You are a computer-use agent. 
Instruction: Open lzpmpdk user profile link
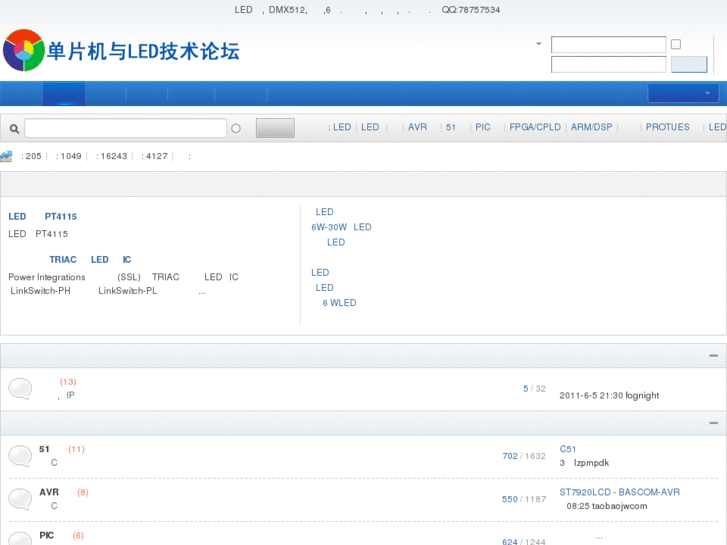[591, 463]
